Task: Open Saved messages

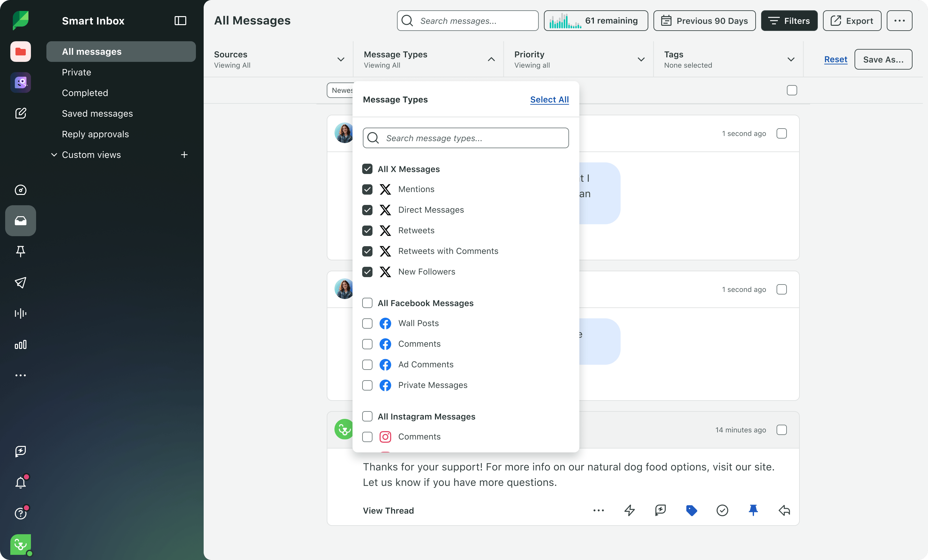Action: pos(97,114)
